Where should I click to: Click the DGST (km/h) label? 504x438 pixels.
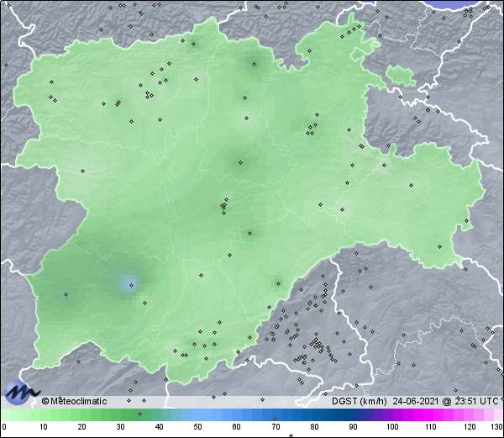tap(359, 401)
